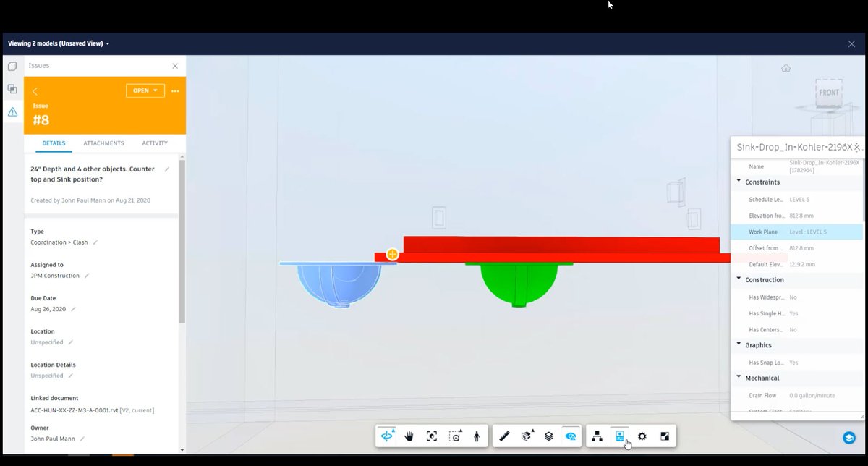Viewport: 868px width, 466px height.
Task: Change issue status with OPEN dropdown
Action: pyautogui.click(x=145, y=90)
